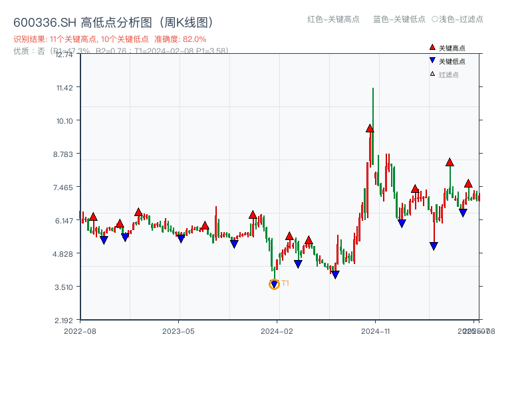
Task: Click the first red high triangle right of T1
Action: click(x=289, y=236)
